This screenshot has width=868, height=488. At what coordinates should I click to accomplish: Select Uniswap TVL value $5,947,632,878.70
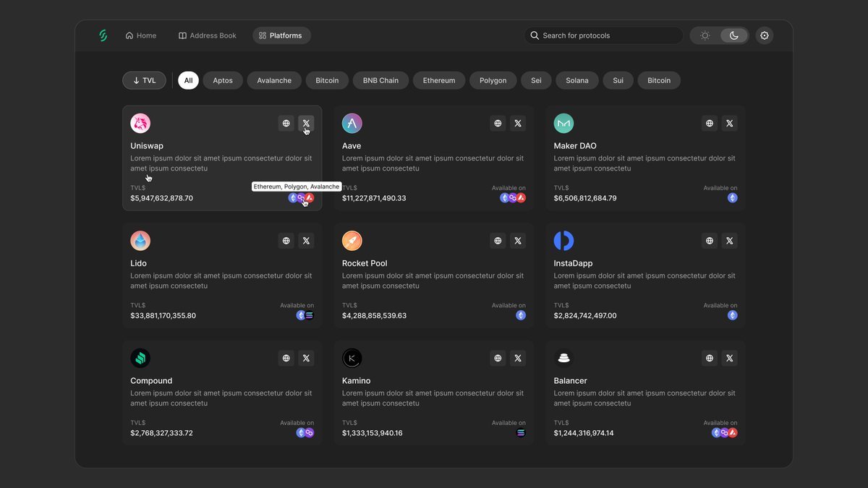pos(161,198)
